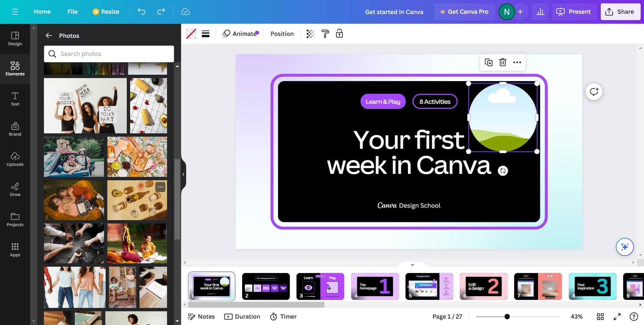The height and width of the screenshot is (325, 644).
Task: Open the transparency checkerboard icon
Action: coord(311,34)
